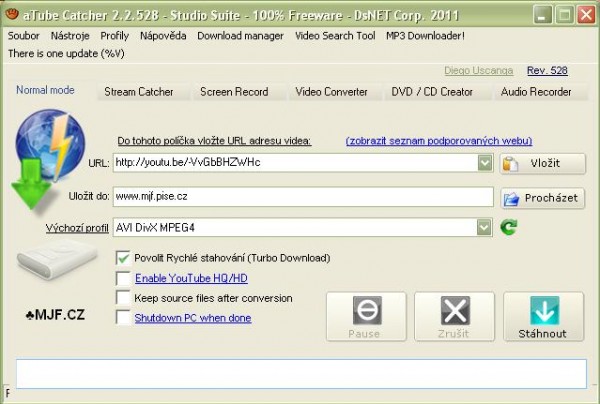Click Do tohoto políčka vložte URL label
The height and width of the screenshot is (404, 600).
214,141
